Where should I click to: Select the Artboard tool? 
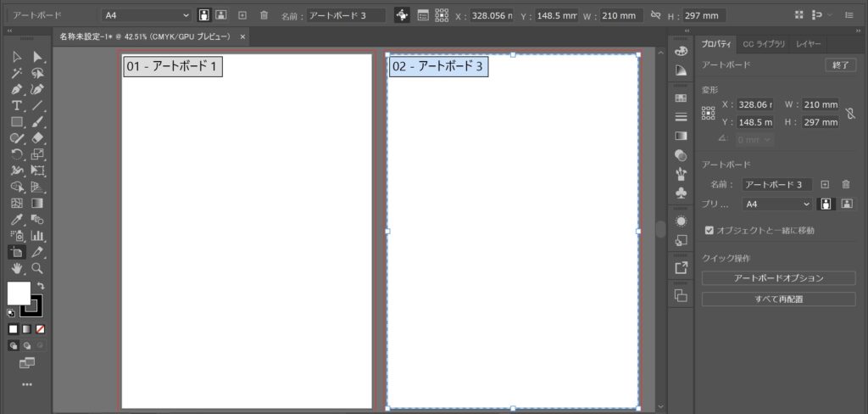pyautogui.click(x=17, y=252)
